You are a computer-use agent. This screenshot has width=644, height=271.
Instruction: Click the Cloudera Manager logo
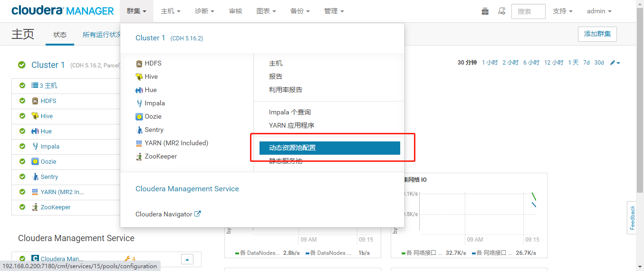pos(63,11)
